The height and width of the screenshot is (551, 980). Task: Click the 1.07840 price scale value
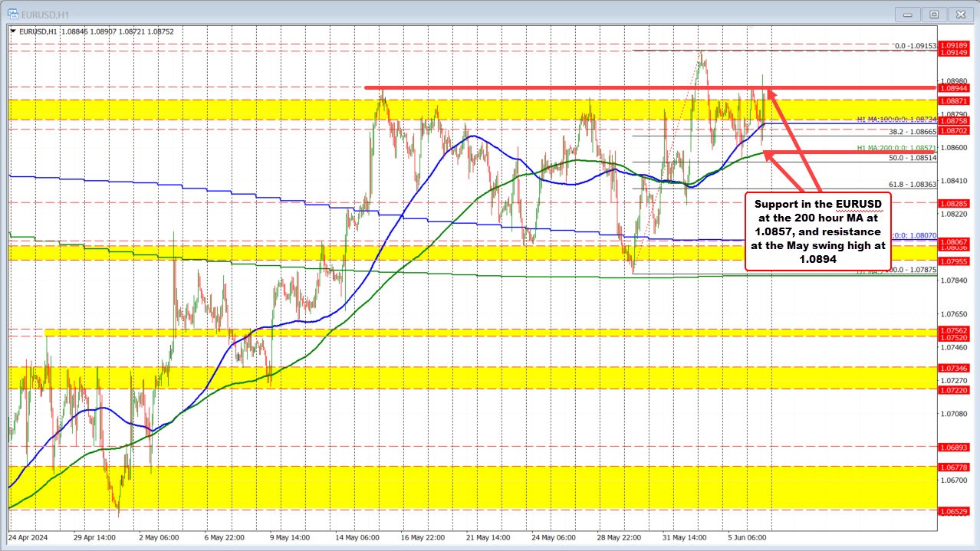[x=954, y=280]
